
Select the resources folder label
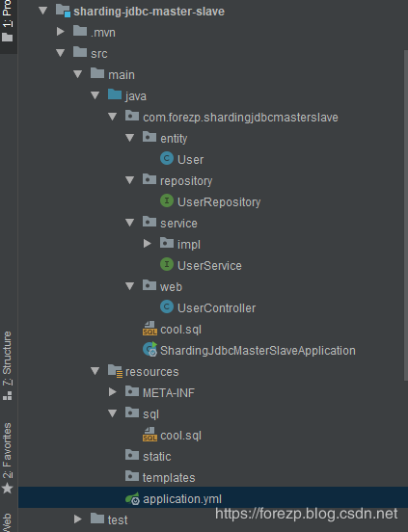[152, 372]
